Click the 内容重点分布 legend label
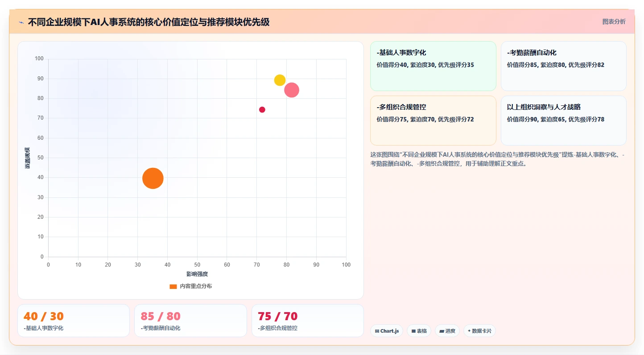 point(196,286)
